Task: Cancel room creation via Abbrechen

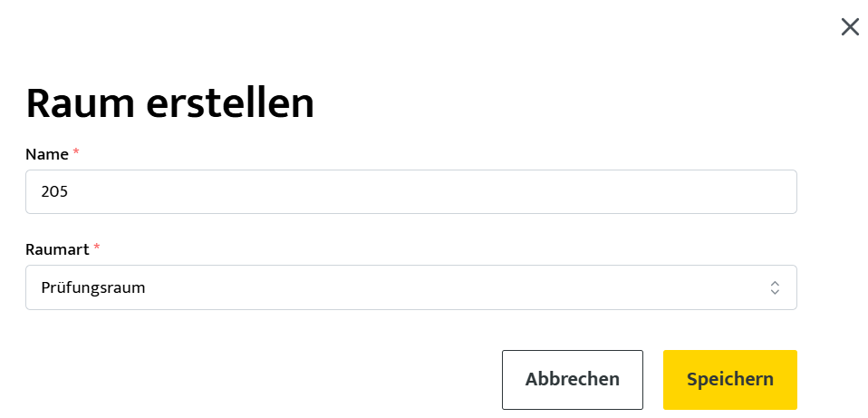Action: [572, 379]
